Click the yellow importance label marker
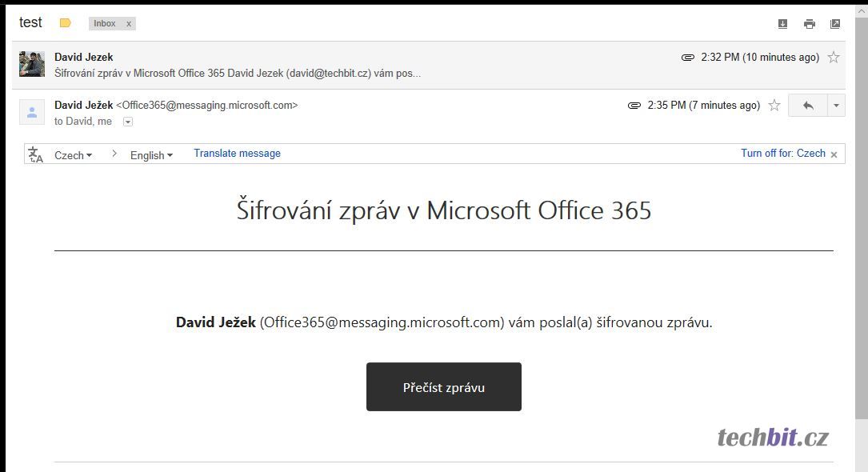868x472 pixels. click(x=66, y=23)
